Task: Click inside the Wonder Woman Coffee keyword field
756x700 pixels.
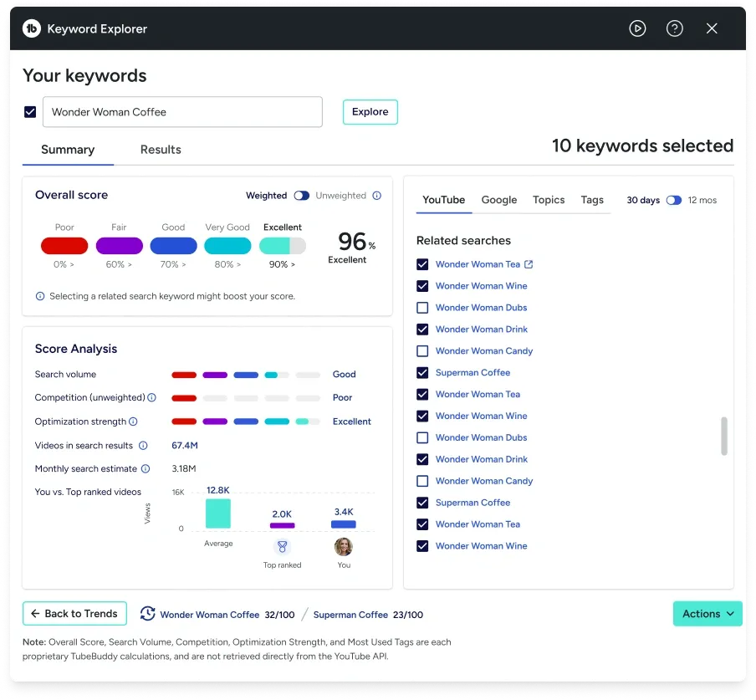Action: [x=182, y=111]
